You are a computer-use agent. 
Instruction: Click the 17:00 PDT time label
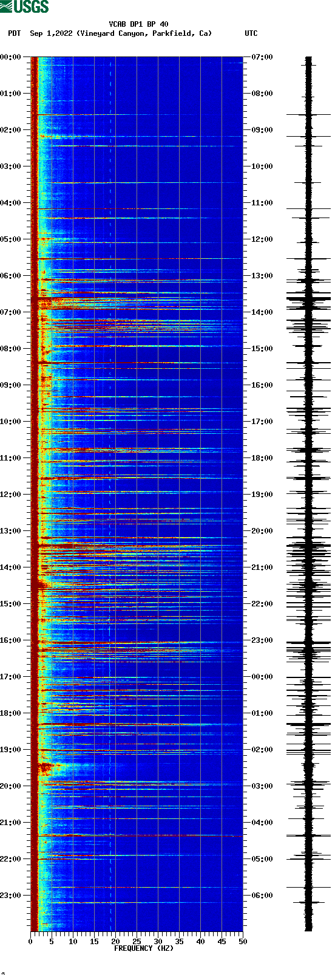(11, 677)
